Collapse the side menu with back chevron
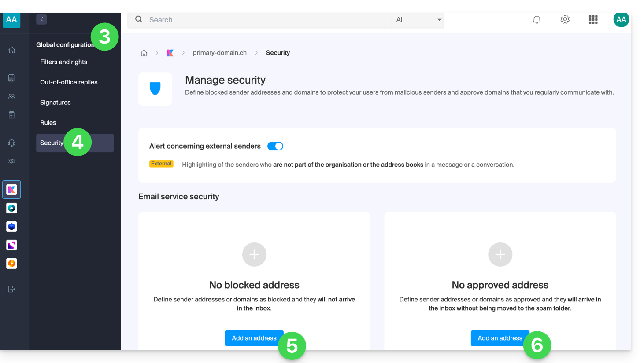Screen dimensions: 644x363 (41, 19)
